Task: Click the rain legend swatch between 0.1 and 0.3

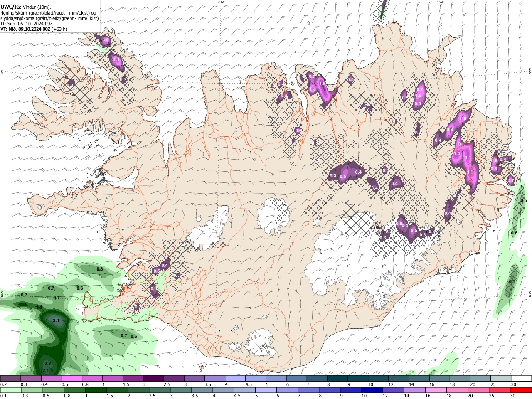Action: (x=11, y=390)
